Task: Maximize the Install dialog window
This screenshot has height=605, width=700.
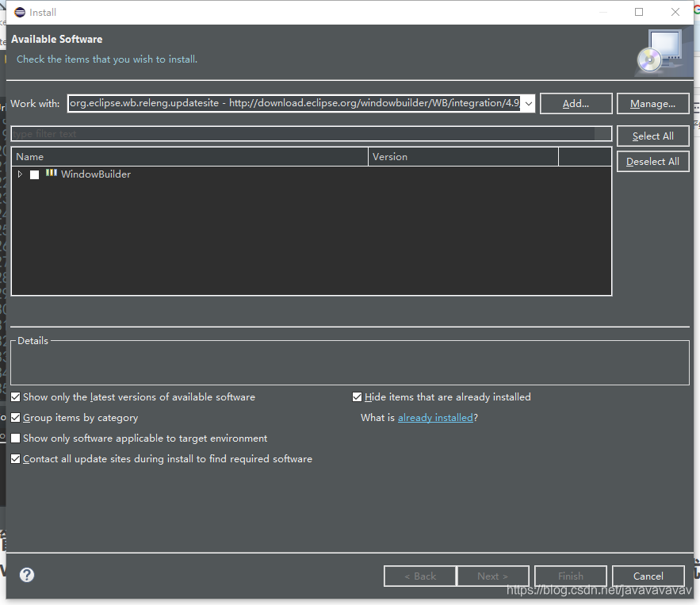Action: coord(639,12)
